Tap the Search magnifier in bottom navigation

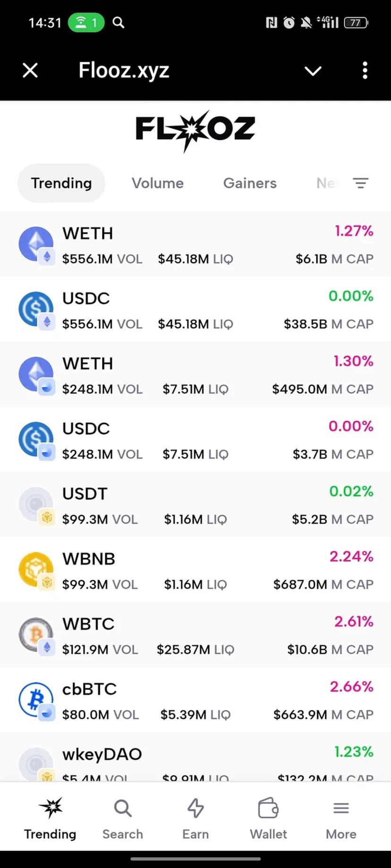tap(123, 809)
